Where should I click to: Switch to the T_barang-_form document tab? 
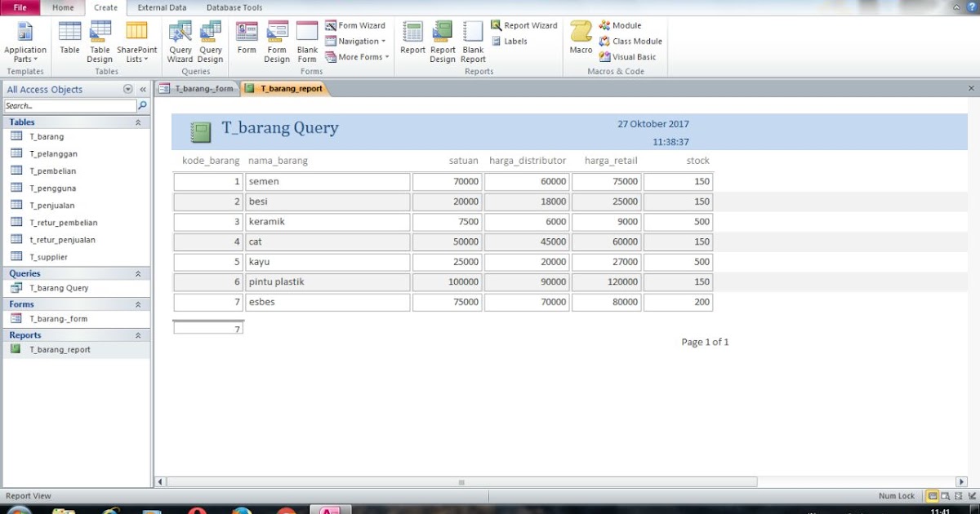[x=197, y=88]
